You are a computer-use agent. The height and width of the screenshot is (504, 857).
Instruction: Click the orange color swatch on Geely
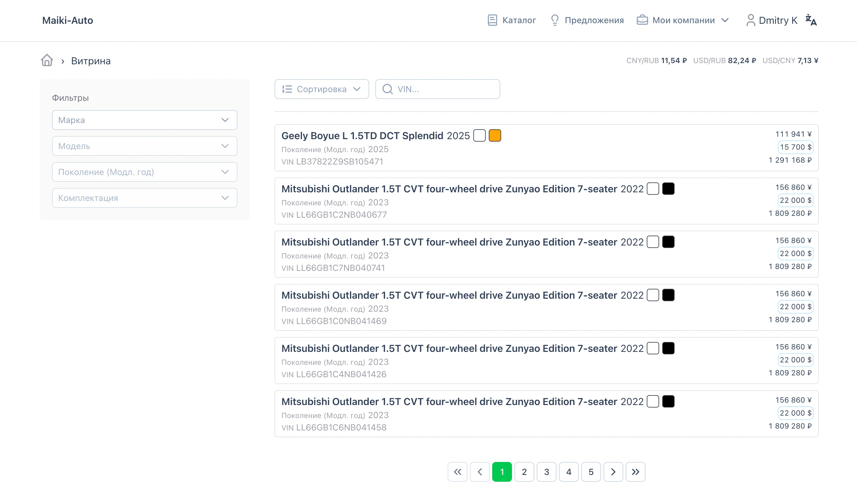click(x=495, y=135)
